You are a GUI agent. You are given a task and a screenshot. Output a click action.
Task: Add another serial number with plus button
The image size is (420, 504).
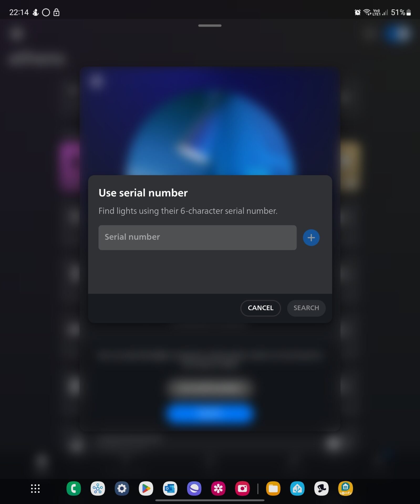[x=311, y=238]
